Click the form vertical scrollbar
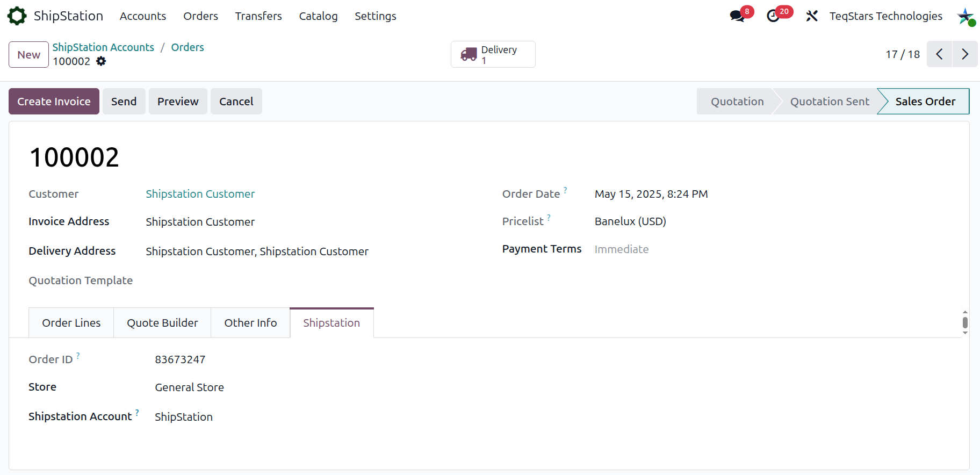Viewport: 980px width, 475px height. [965, 322]
